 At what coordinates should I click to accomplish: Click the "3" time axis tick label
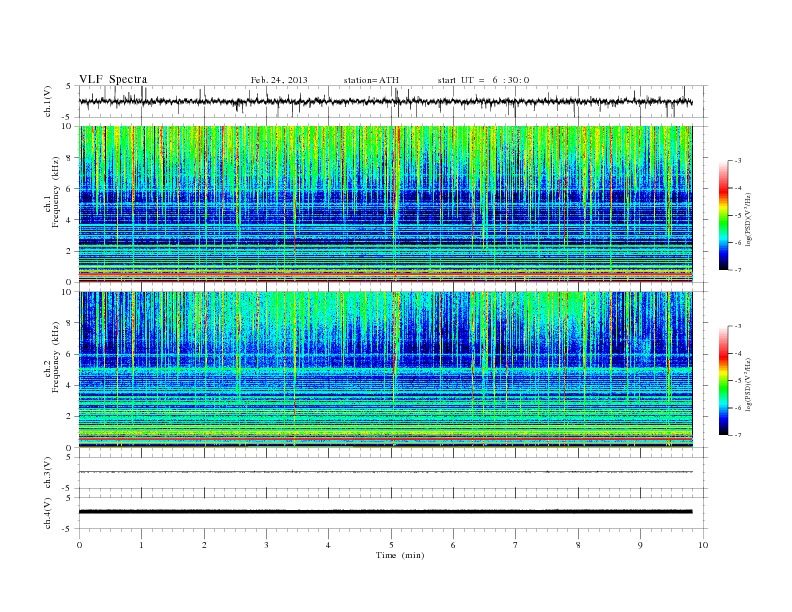click(x=266, y=545)
